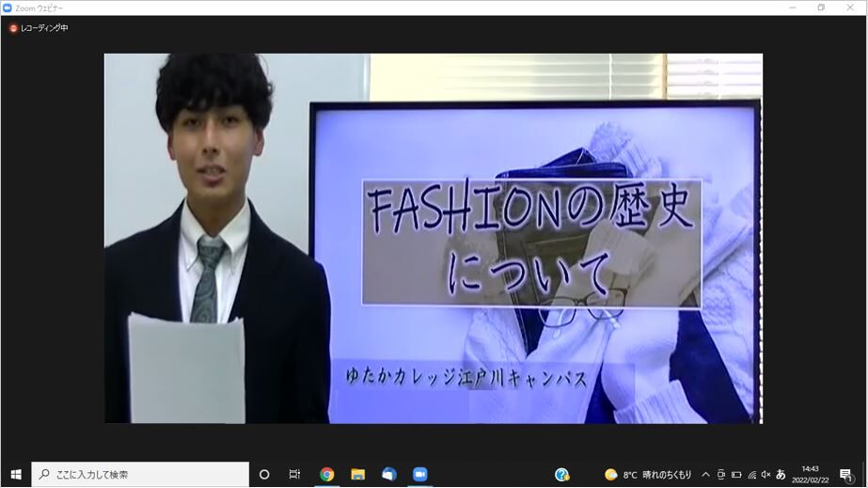The height and width of the screenshot is (488, 868).
Task: Toggle the Japanese IME あ indicator
Action: 781,474
